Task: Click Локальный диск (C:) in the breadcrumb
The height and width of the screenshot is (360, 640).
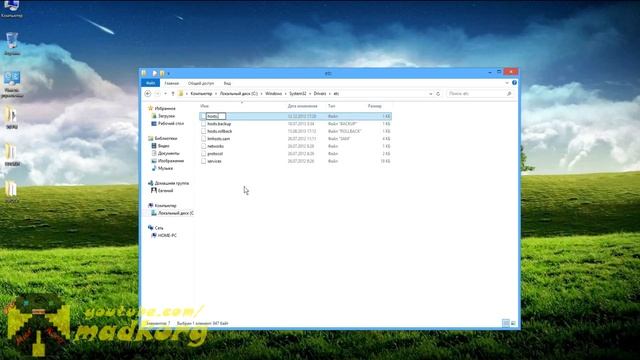Action: (238, 93)
